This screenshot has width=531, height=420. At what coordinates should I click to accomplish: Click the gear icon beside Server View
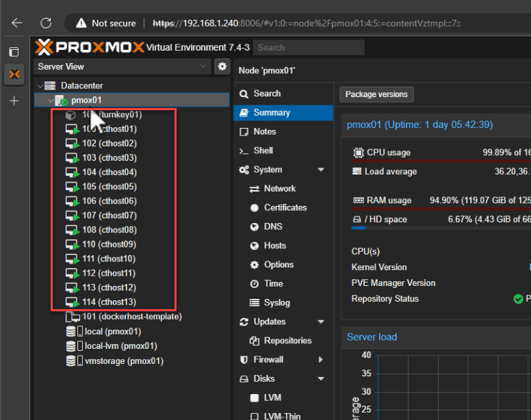[x=222, y=66]
